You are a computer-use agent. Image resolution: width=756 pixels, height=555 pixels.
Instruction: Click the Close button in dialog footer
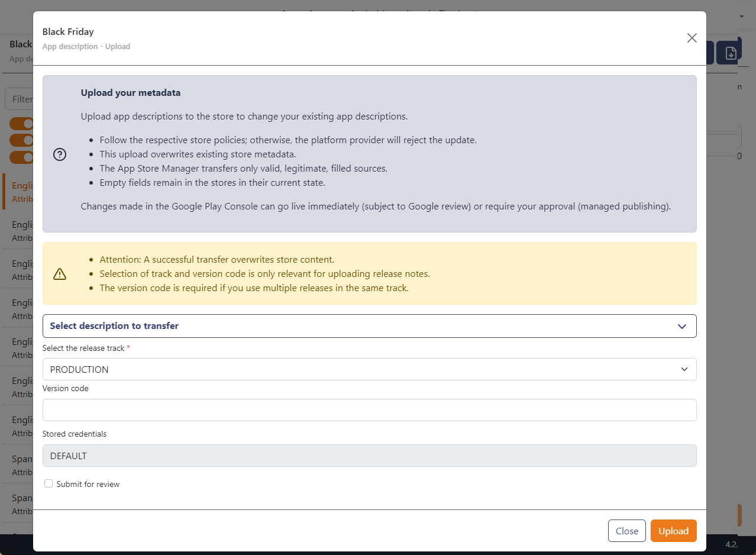(x=626, y=531)
